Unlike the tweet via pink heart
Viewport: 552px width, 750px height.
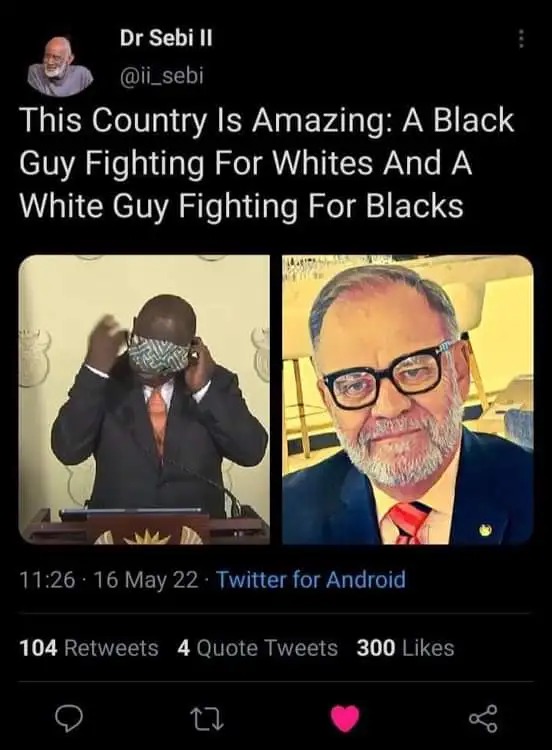coord(345,718)
